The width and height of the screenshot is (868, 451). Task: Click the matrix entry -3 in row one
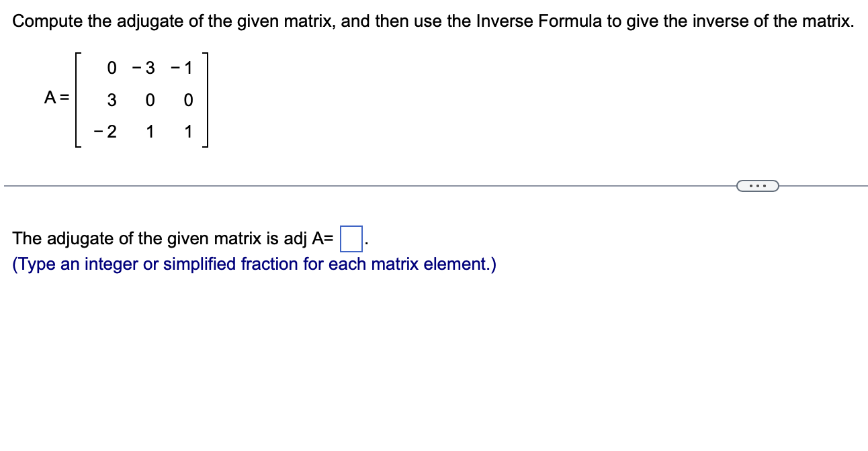[144, 67]
